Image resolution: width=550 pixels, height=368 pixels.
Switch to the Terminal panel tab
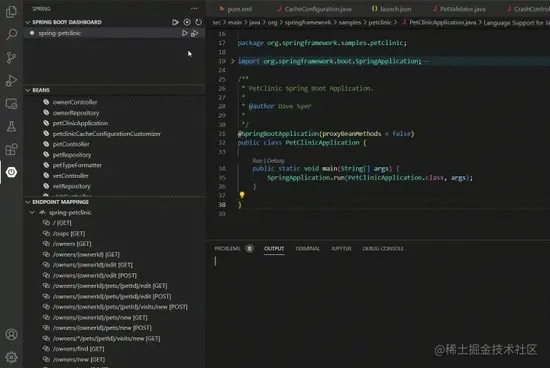[x=307, y=248]
